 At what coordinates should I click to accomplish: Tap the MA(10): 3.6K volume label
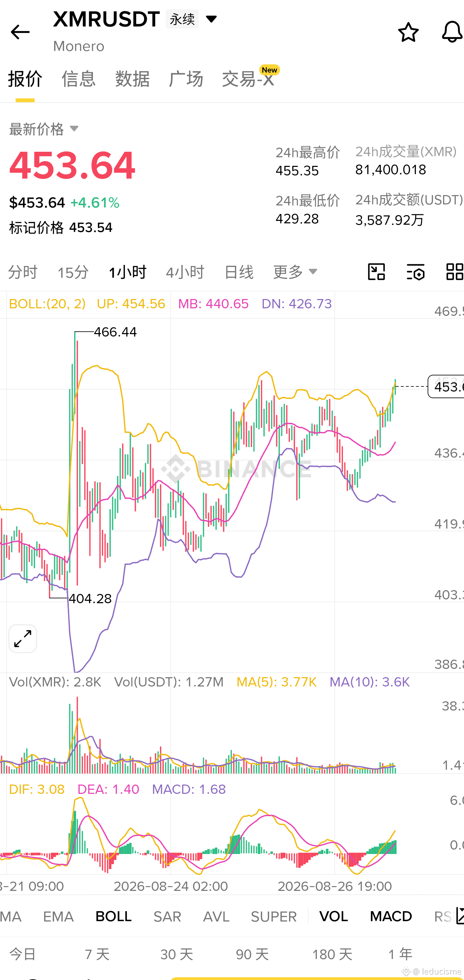point(370,682)
